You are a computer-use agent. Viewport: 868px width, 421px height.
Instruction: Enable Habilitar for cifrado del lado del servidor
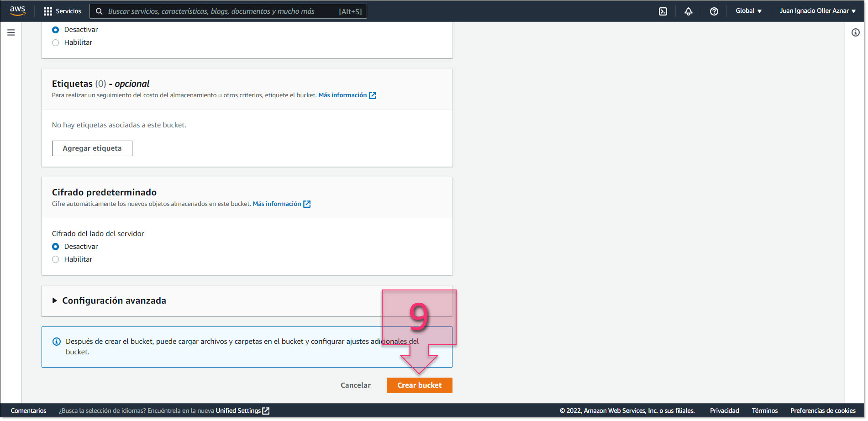tap(55, 259)
